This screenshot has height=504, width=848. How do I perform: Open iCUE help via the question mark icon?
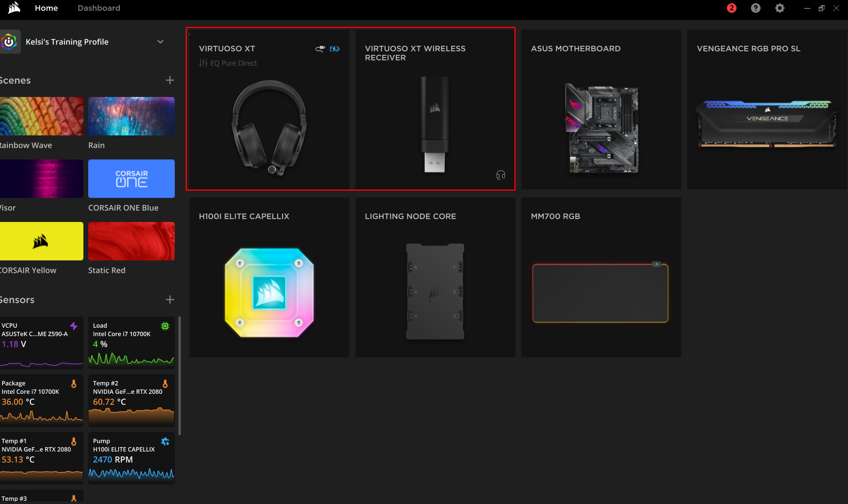click(x=756, y=8)
